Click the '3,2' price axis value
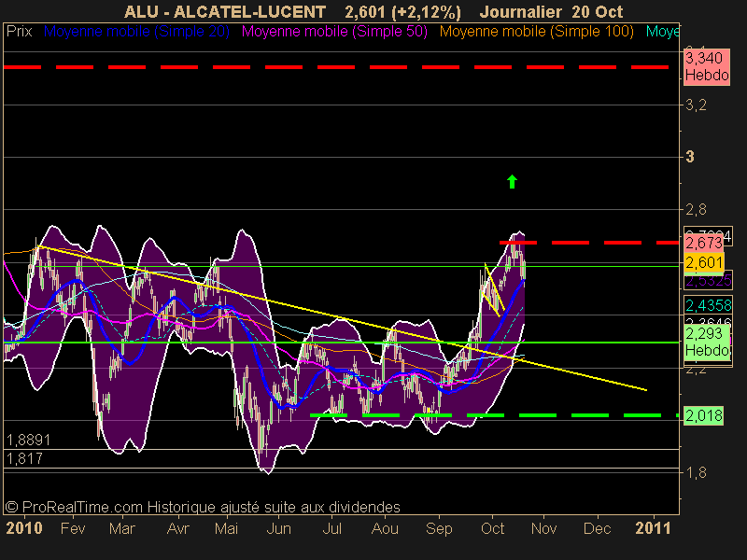 (x=696, y=105)
